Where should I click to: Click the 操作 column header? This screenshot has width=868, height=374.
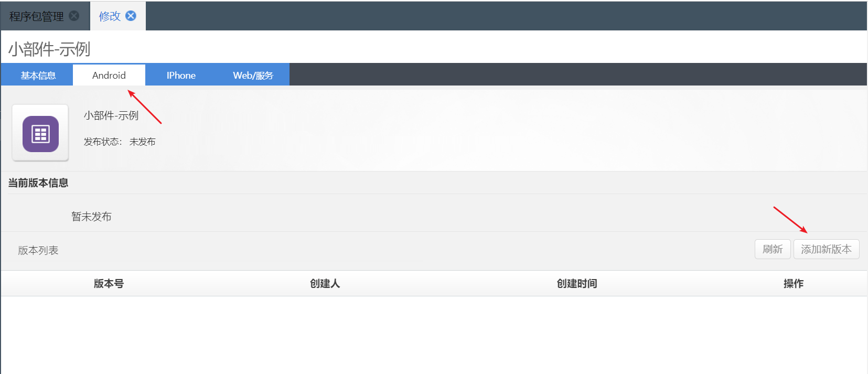point(793,283)
